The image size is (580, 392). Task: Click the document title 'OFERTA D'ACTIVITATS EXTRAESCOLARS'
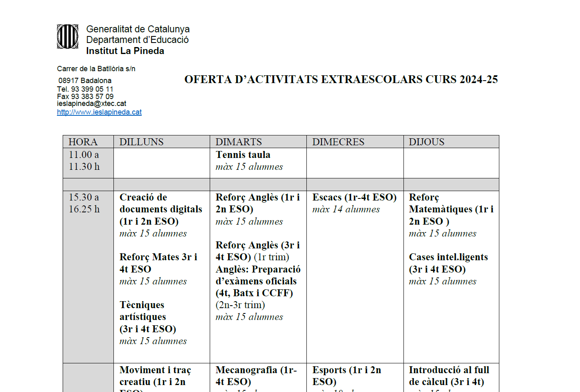coord(340,79)
